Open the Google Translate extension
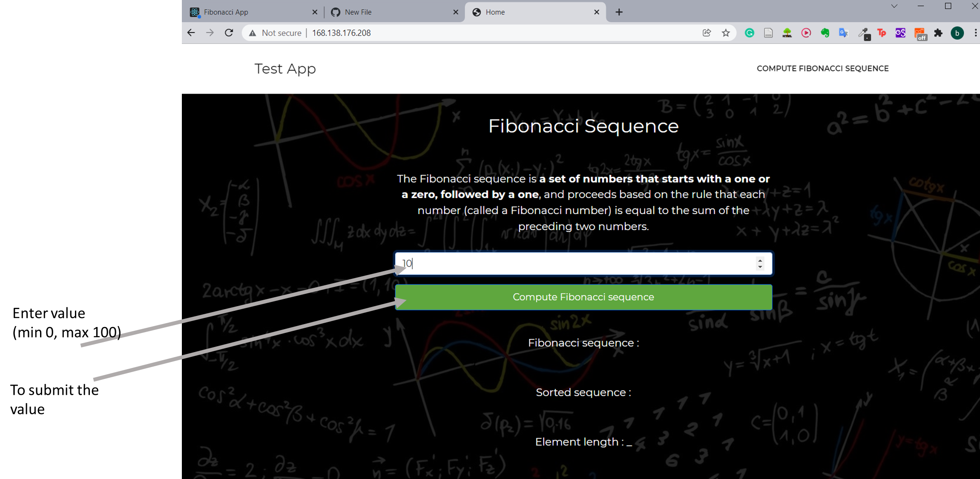Viewport: 980px width, 479px height. (844, 33)
